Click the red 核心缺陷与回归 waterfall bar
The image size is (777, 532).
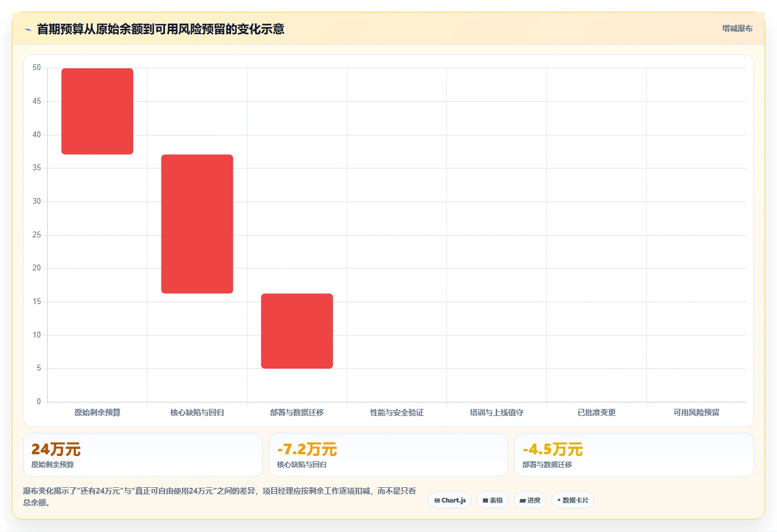pos(197,224)
